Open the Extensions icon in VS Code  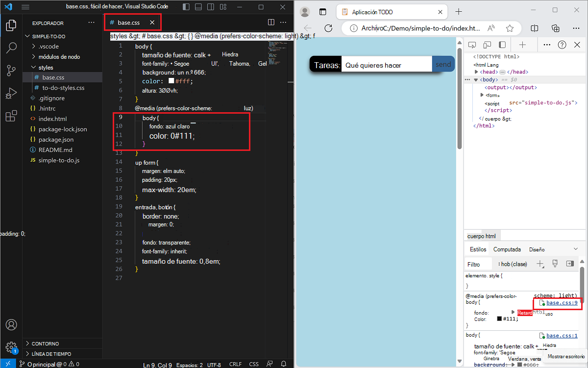[x=11, y=116]
